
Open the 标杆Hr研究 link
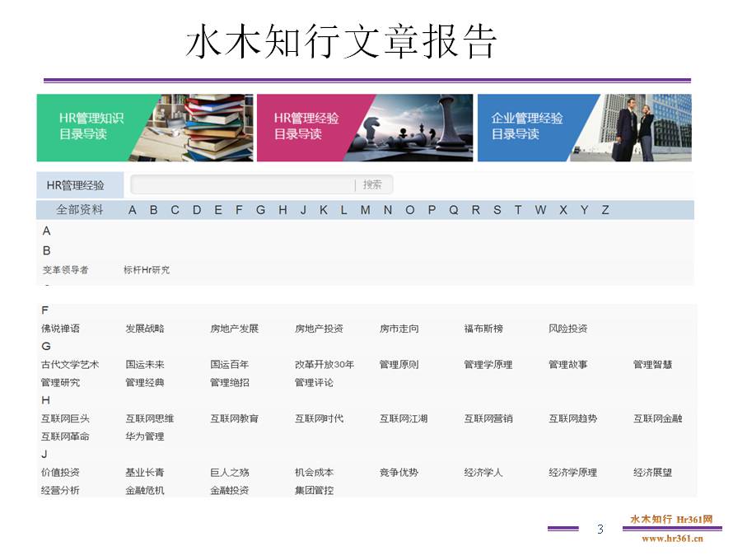tap(147, 270)
